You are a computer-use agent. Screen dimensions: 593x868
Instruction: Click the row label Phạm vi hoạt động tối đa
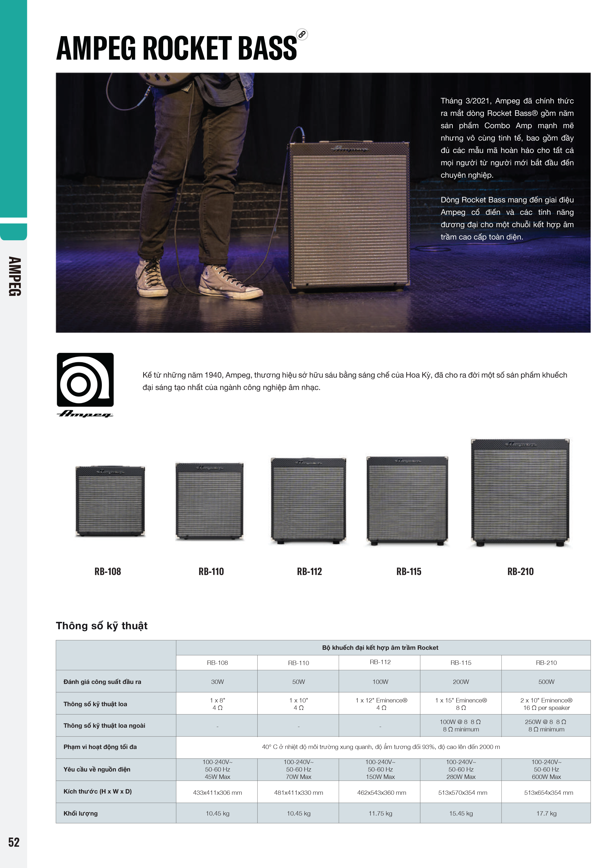coord(100,747)
